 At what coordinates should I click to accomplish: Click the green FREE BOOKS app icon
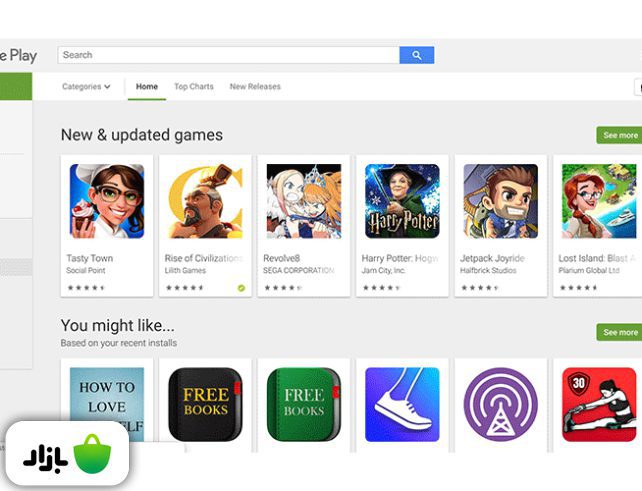pyautogui.click(x=304, y=405)
